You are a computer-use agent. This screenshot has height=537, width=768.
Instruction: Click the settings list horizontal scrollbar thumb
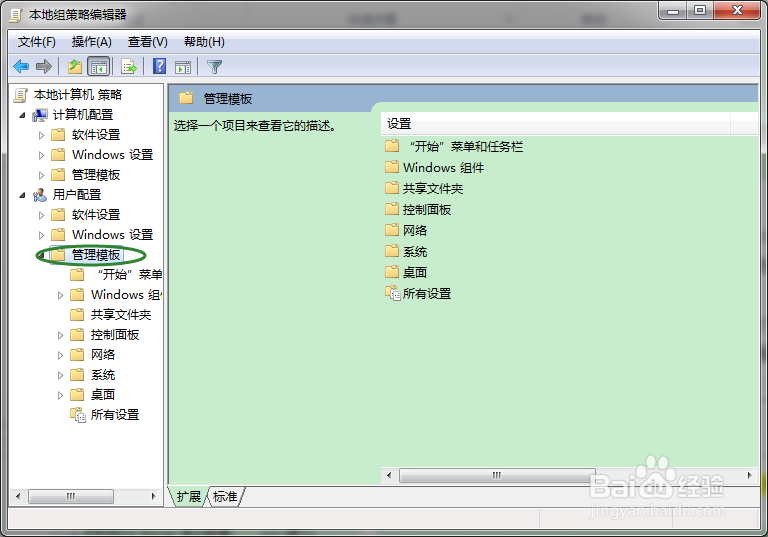(497, 475)
